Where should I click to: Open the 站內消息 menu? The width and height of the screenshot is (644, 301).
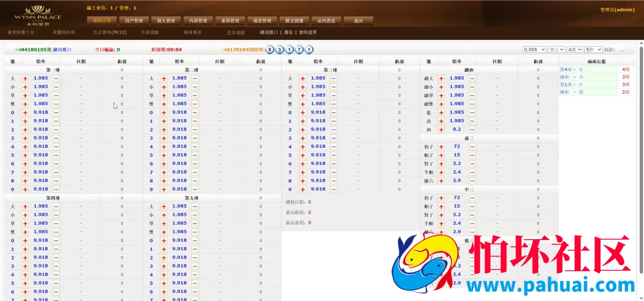pyautogui.click(x=326, y=20)
